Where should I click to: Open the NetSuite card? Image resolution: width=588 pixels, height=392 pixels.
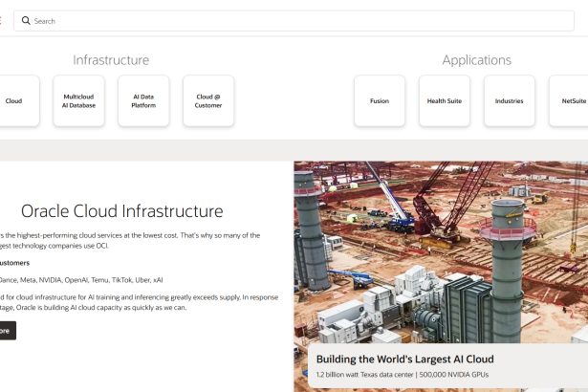click(x=569, y=100)
